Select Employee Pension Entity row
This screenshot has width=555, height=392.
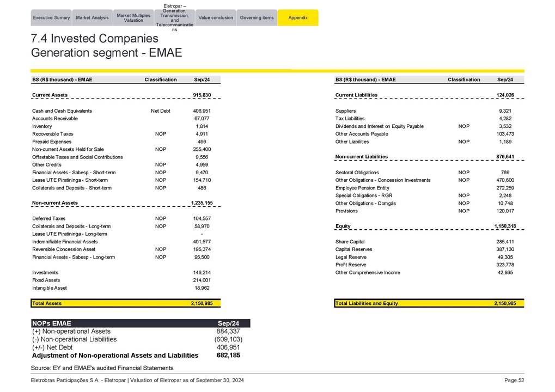[362, 188]
